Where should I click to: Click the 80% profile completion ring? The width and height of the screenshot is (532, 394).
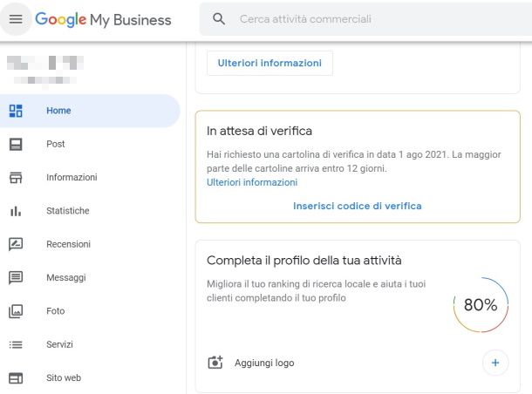point(481,305)
